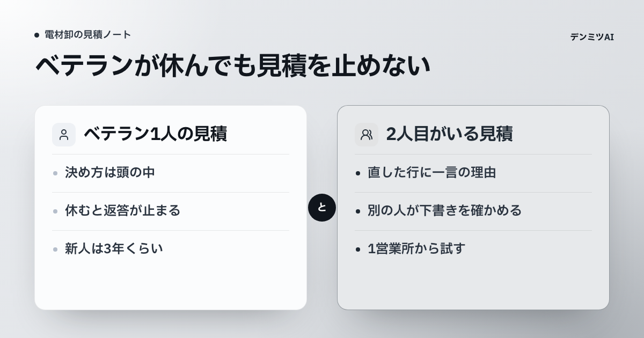Select the 休むと返答が止まる list item
Screen dimensions: 644x338
click(x=171, y=211)
